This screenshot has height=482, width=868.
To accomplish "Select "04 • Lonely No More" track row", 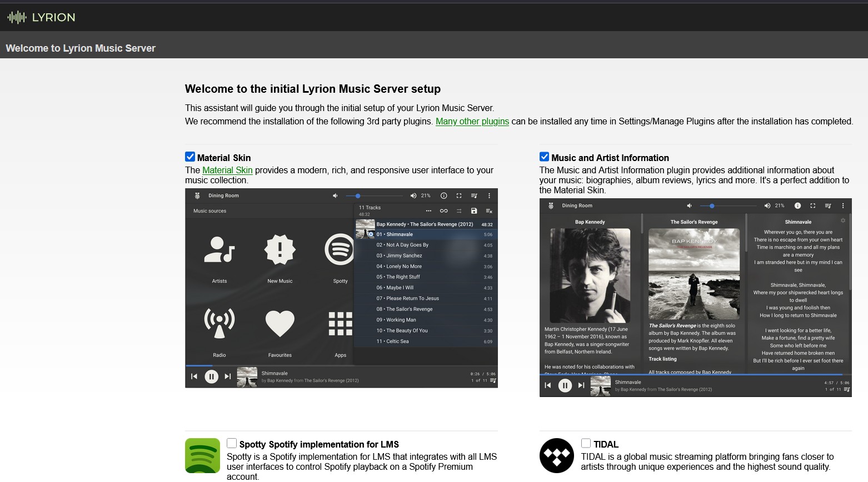I will coord(426,267).
